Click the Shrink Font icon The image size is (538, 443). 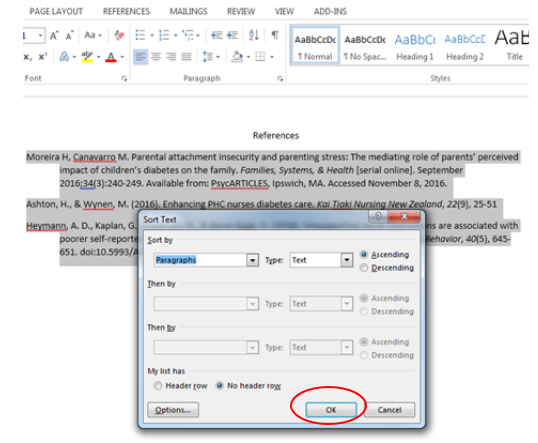tap(69, 35)
